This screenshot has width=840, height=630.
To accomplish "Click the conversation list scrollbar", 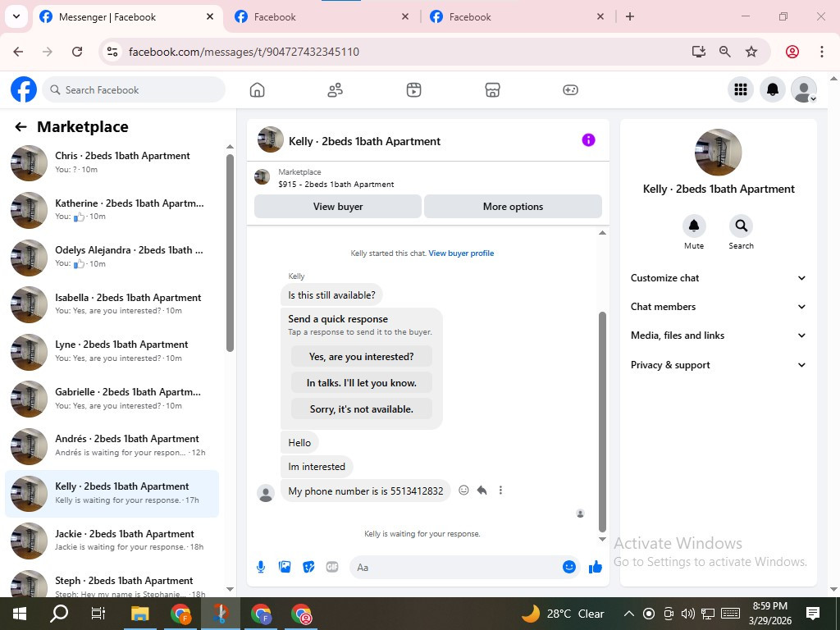I will click(230, 253).
